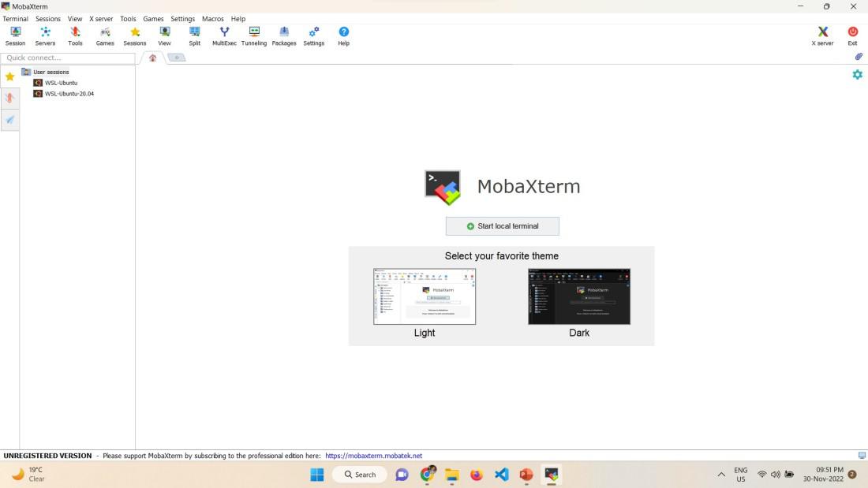Open PowerPoint from the taskbar
The image size is (868, 488).
pos(526,475)
